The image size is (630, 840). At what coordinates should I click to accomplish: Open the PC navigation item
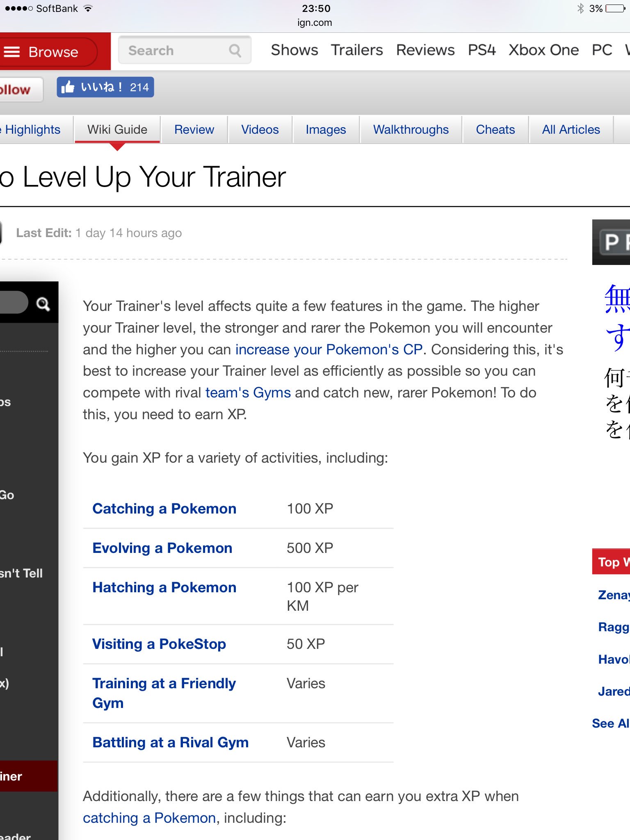(x=602, y=50)
